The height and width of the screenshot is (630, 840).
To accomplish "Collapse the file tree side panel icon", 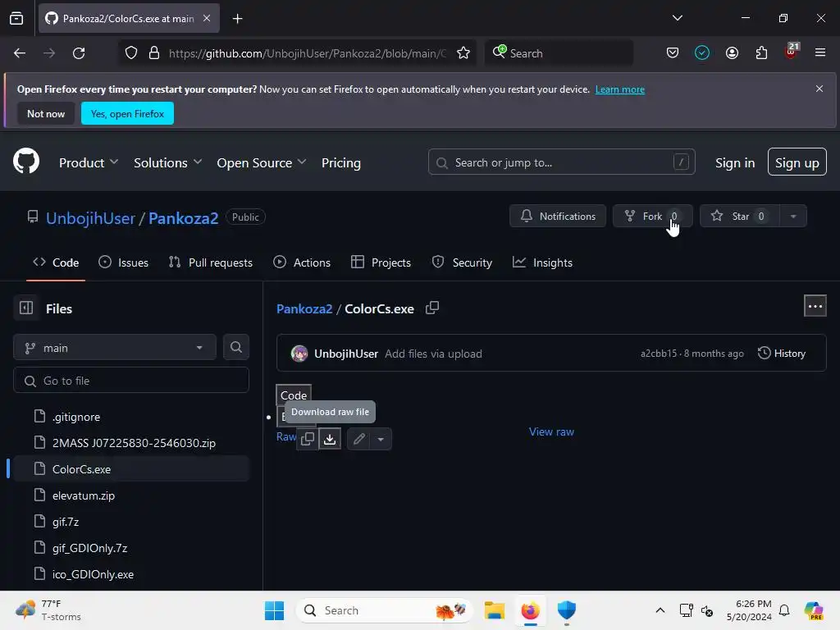I will [x=26, y=308].
